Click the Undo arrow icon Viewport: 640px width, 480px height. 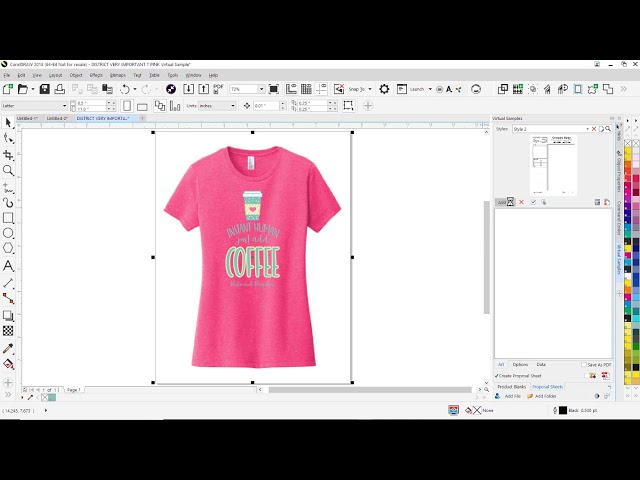click(x=125, y=89)
